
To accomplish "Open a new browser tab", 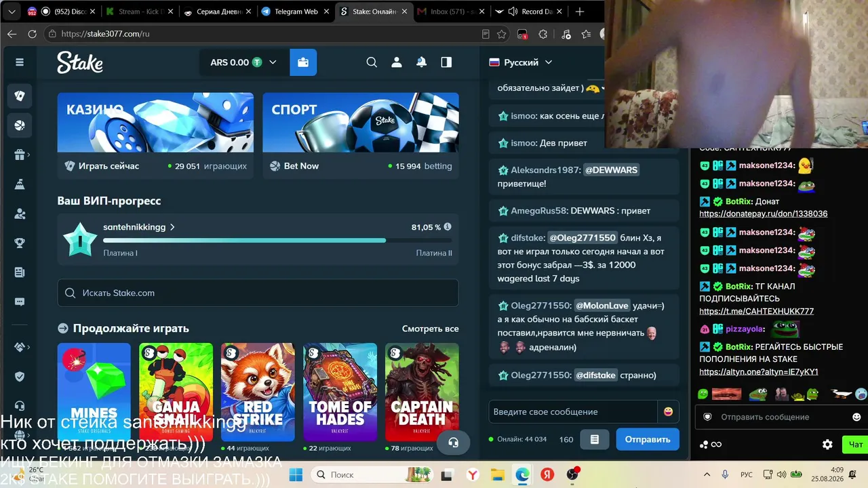I will click(x=580, y=12).
